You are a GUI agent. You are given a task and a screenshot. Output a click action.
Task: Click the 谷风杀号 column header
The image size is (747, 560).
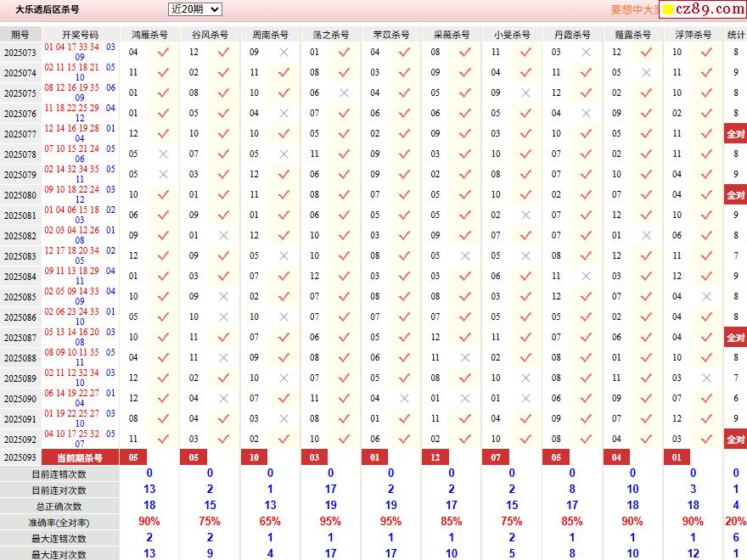tap(211, 35)
